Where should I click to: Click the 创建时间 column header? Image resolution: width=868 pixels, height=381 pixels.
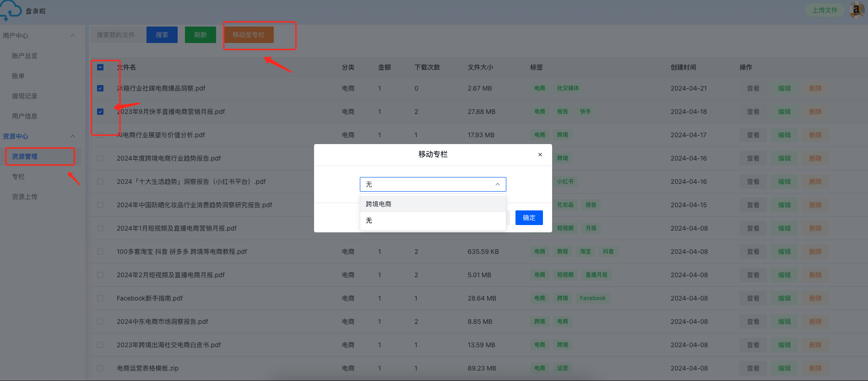(x=683, y=67)
